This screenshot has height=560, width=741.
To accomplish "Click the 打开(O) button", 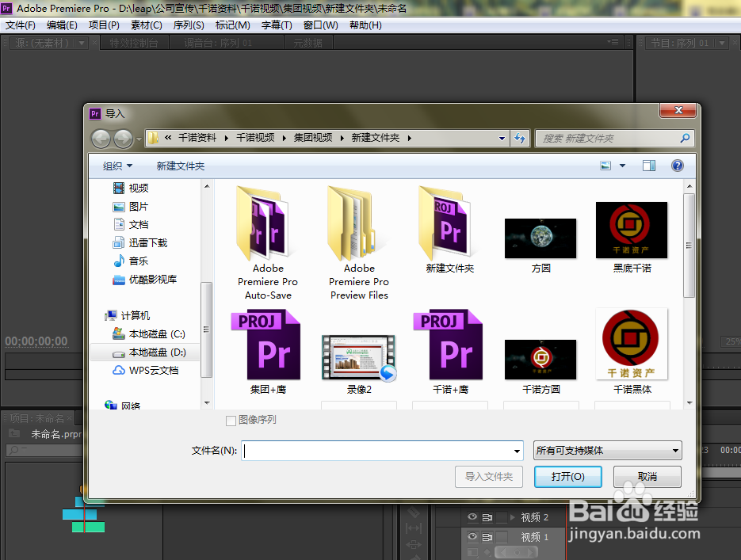I will 568,476.
